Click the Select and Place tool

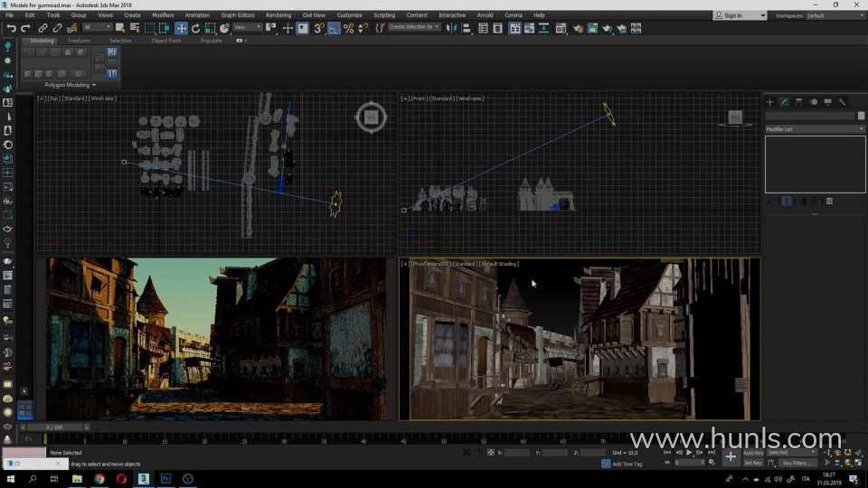(224, 28)
